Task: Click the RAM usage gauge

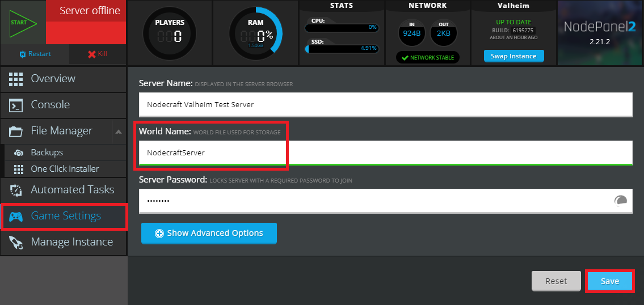Action: (256, 33)
